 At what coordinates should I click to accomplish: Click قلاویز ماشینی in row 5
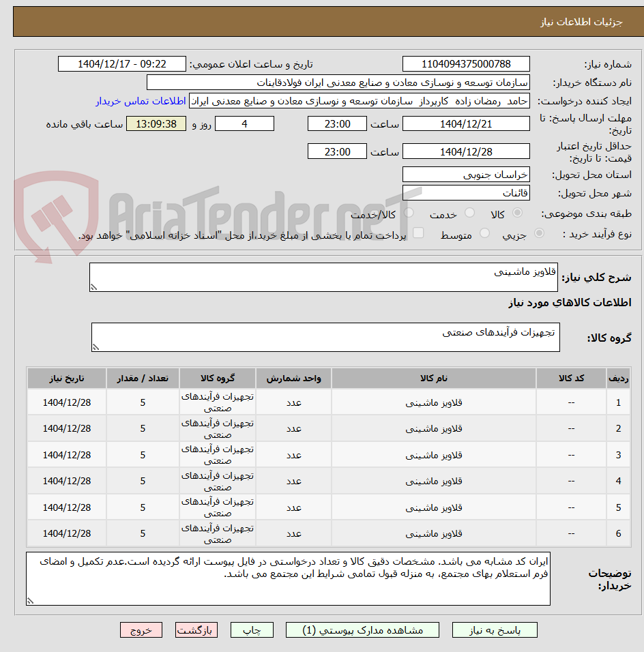pyautogui.click(x=433, y=507)
